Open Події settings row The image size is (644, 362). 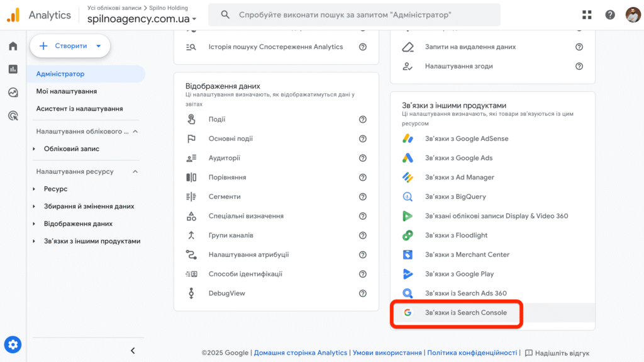pos(276,119)
